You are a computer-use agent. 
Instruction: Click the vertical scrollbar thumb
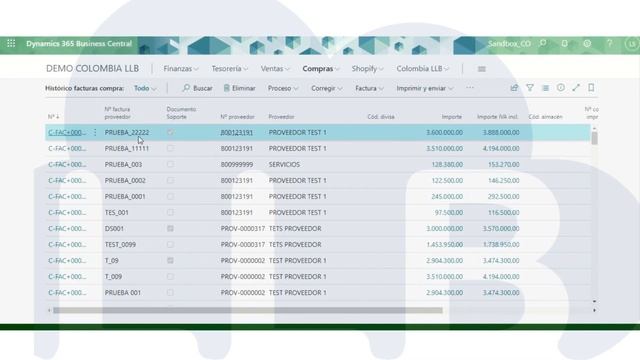pyautogui.click(x=594, y=138)
